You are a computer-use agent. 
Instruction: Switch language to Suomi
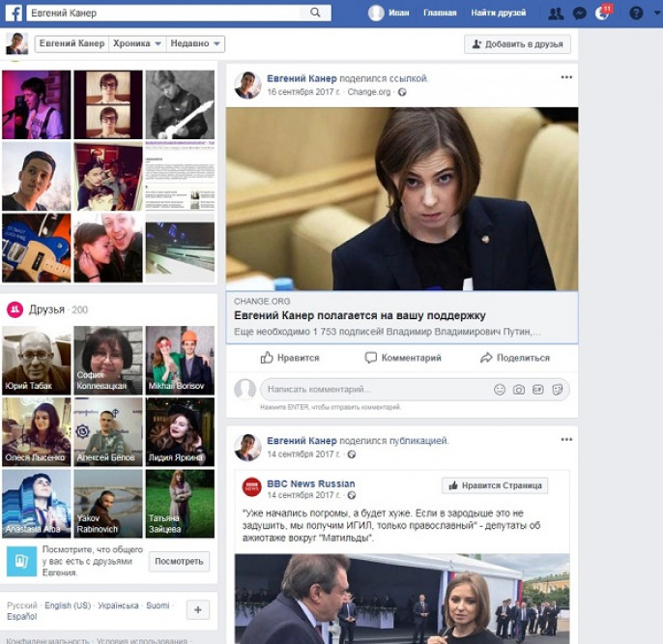coord(158,605)
